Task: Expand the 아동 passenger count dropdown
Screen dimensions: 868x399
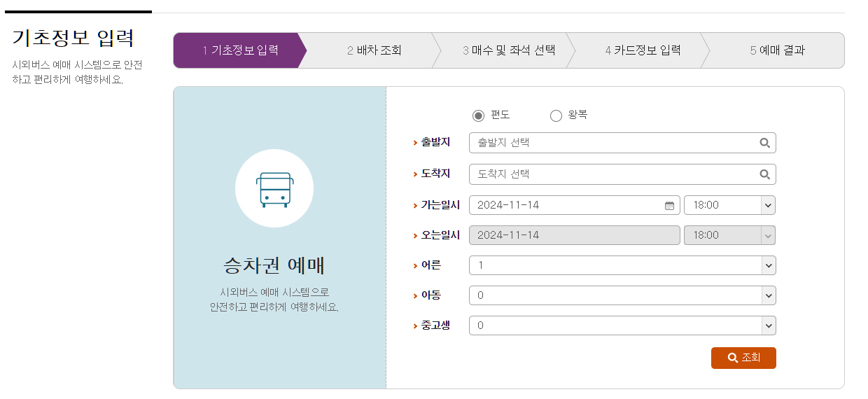Action: coord(622,295)
